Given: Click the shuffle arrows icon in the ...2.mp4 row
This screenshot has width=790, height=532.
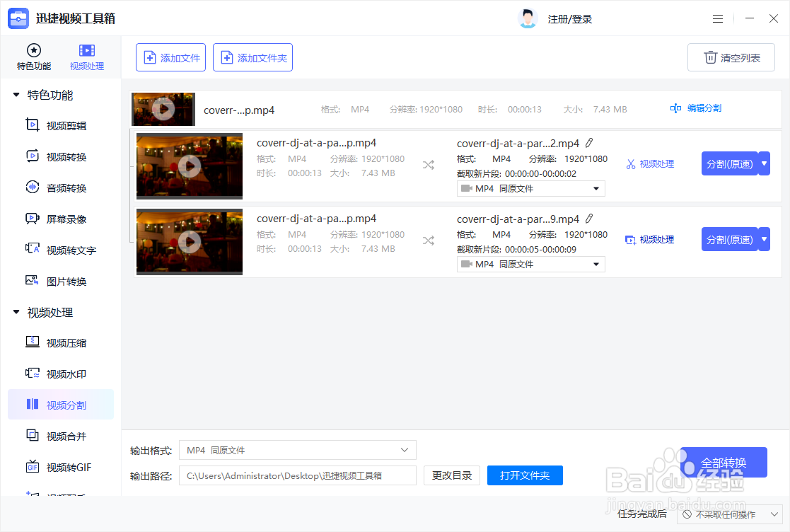Looking at the screenshot, I should (429, 166).
